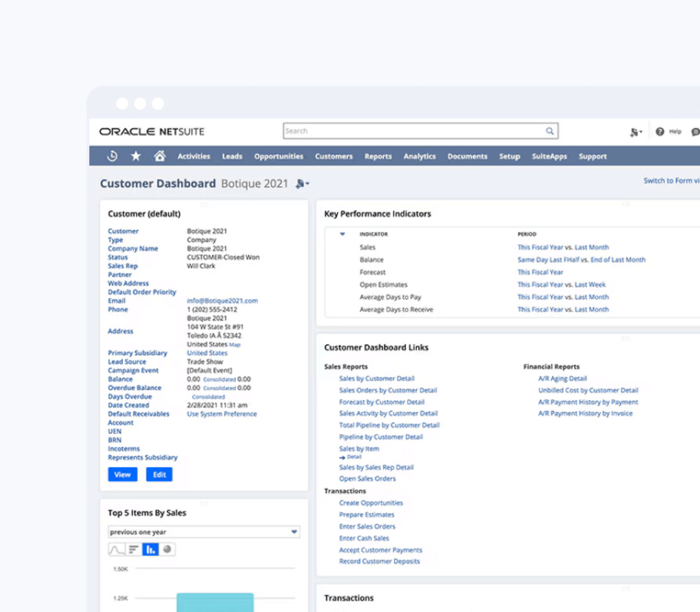Screen dimensions: 700x612
Task: Click Accept Customer Payments link
Action: pyautogui.click(x=381, y=550)
